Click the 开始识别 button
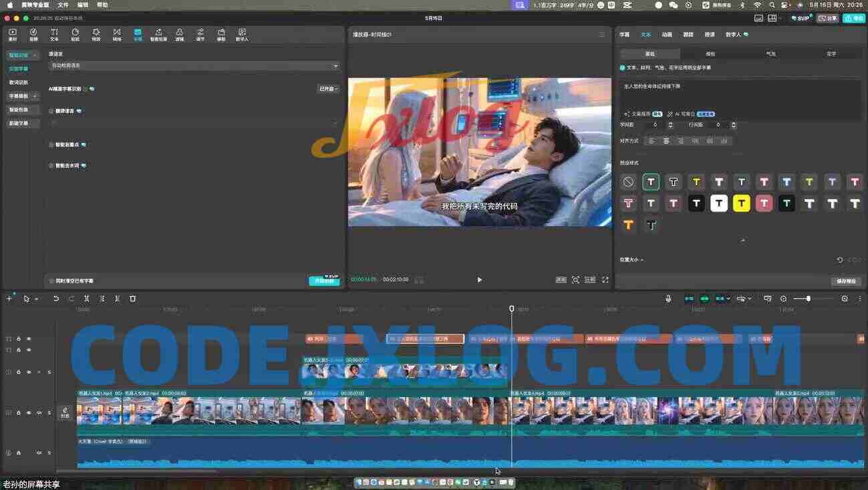The image size is (868, 490). (324, 281)
